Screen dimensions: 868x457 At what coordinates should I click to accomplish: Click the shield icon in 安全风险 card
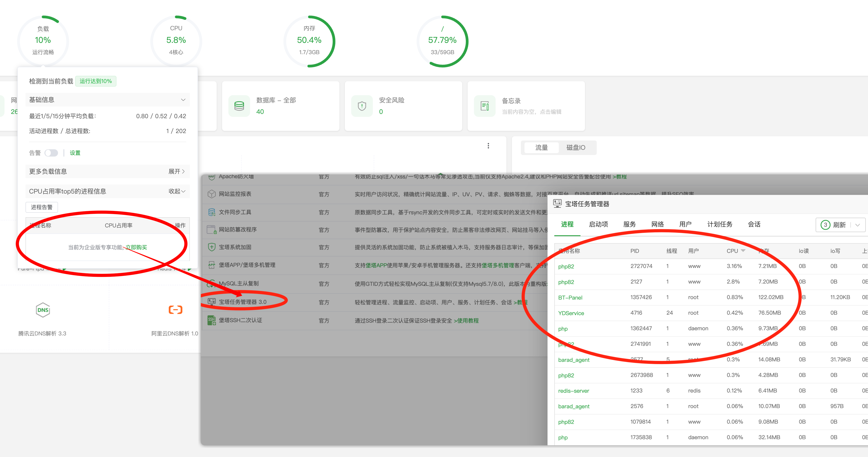pos(362,106)
